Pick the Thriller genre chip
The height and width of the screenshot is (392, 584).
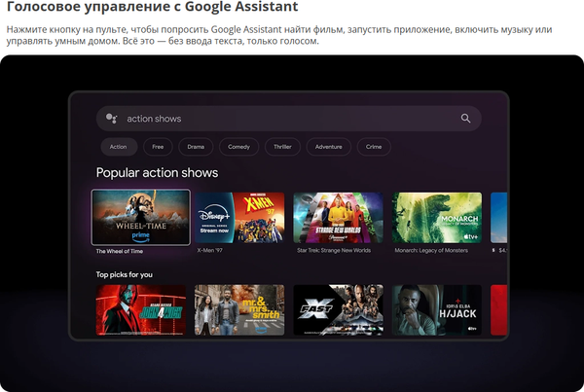pyautogui.click(x=282, y=147)
